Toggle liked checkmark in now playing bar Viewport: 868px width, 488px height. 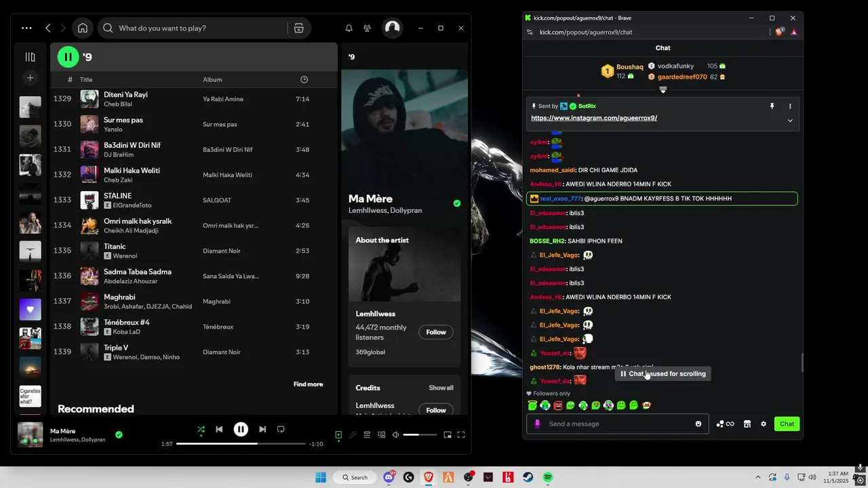[x=119, y=434]
